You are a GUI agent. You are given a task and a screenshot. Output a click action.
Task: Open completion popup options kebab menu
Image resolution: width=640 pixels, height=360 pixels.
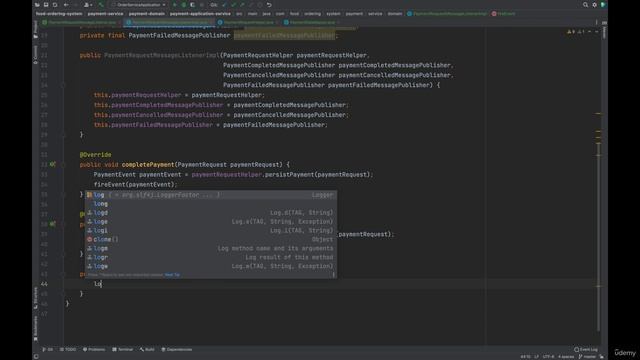click(333, 275)
